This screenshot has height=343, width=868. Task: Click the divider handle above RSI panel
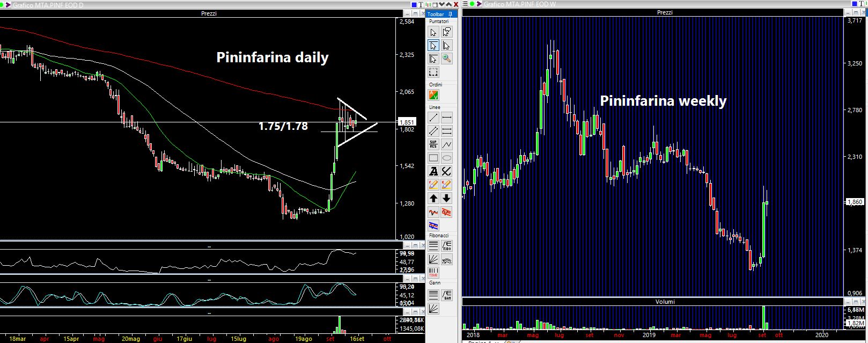point(209,246)
